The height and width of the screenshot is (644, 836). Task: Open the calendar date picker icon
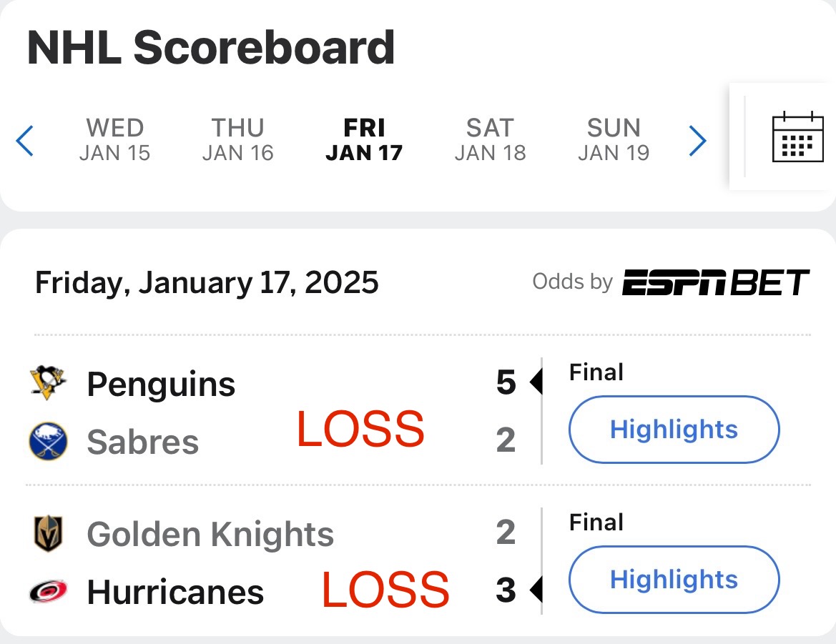click(797, 137)
